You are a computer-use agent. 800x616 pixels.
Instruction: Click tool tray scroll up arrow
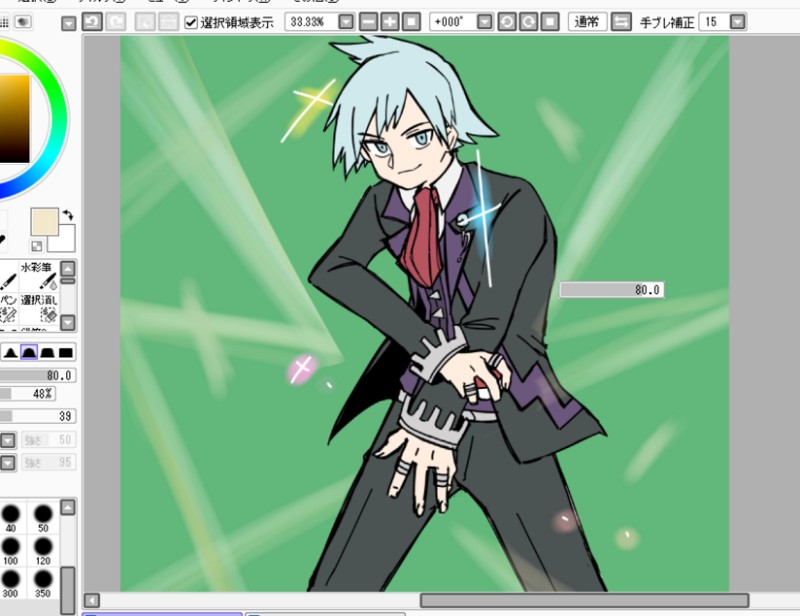pos(68,268)
